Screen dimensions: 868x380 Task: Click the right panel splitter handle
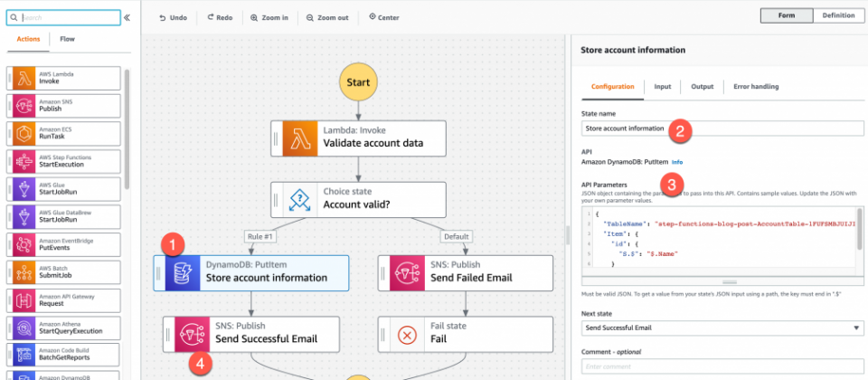(x=568, y=235)
